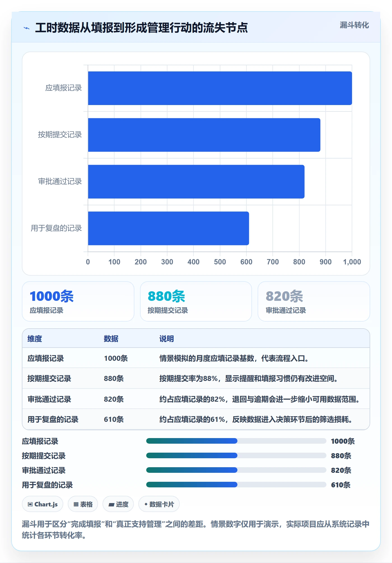Click the 数据 column header

point(111,339)
